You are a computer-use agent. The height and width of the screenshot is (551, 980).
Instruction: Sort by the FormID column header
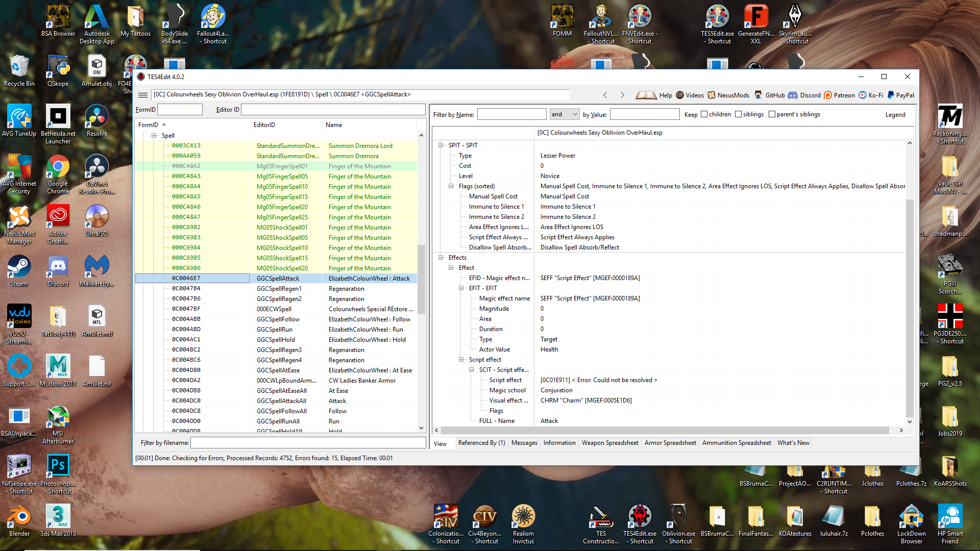(x=192, y=125)
